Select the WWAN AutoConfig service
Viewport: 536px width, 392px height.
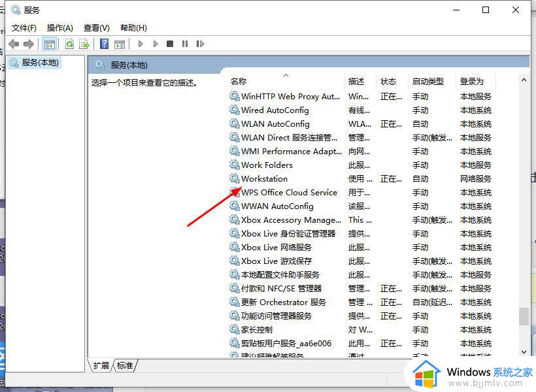coord(360,206)
